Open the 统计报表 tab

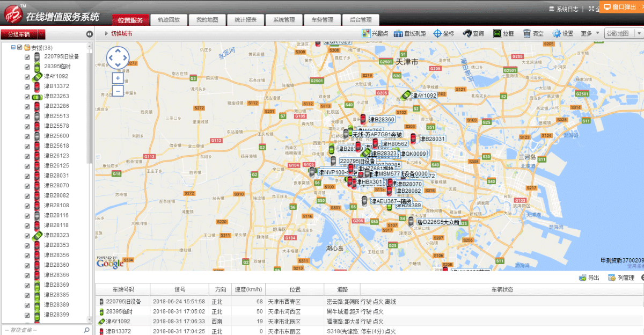tap(245, 20)
